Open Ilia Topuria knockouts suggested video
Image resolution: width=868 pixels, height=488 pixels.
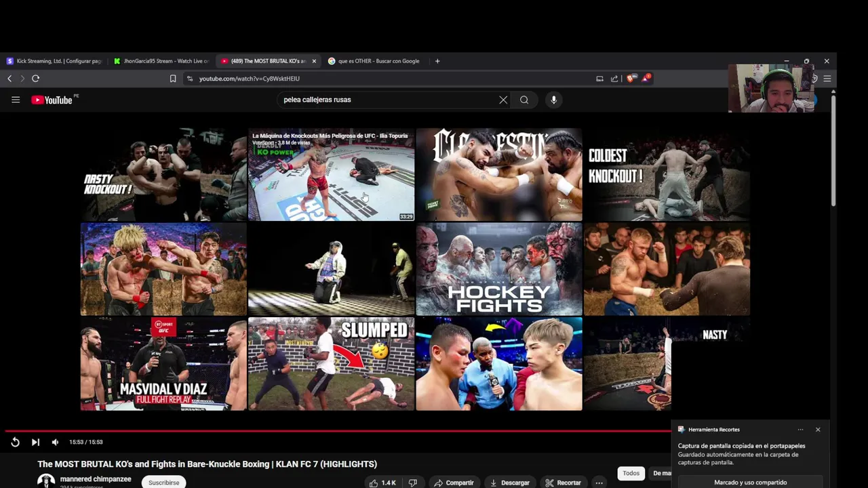pyautogui.click(x=331, y=175)
